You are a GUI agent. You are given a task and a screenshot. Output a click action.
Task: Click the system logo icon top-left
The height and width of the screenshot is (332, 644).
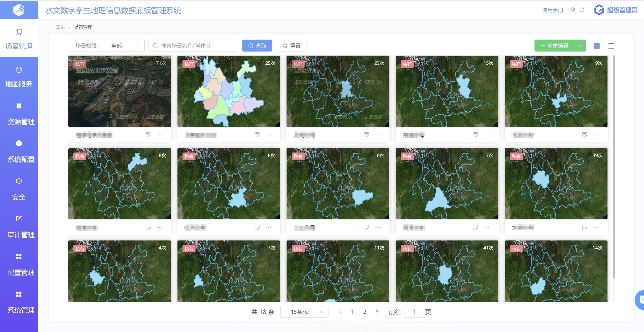pos(19,10)
